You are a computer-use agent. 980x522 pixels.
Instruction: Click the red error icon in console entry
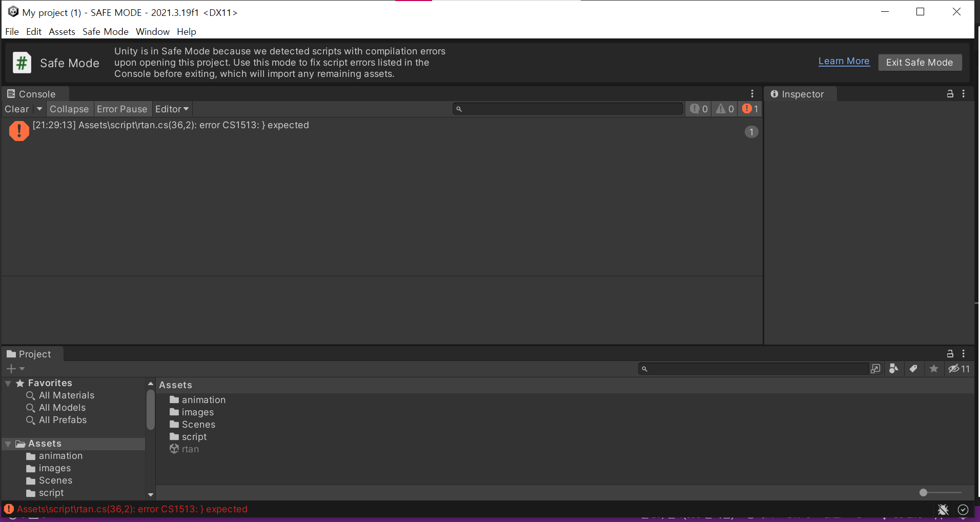click(x=19, y=131)
